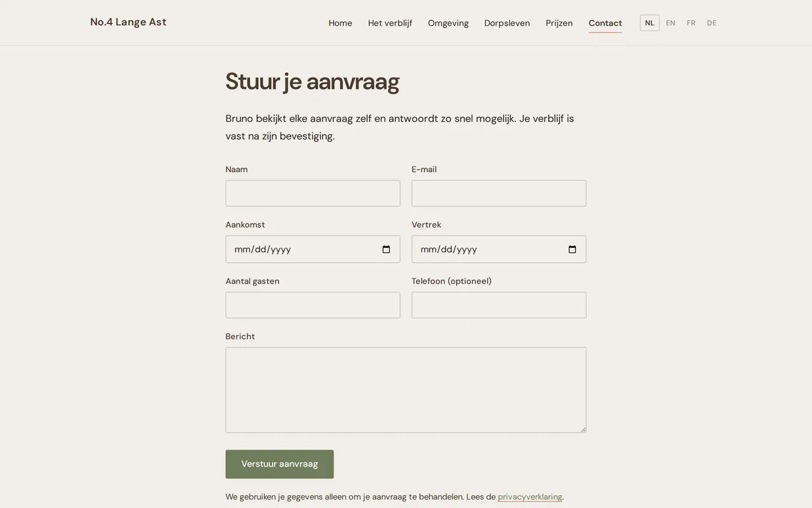This screenshot has height=508, width=812.
Task: Focus the Telefoon (optioneel) field
Action: click(499, 305)
